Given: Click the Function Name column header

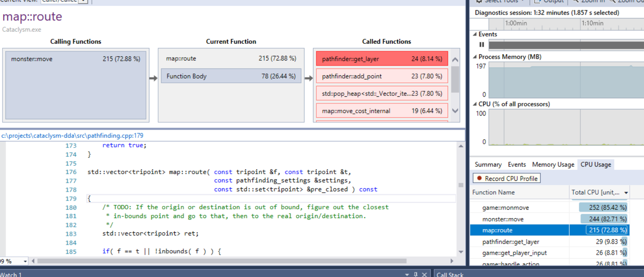Looking at the screenshot, I should (x=519, y=193).
